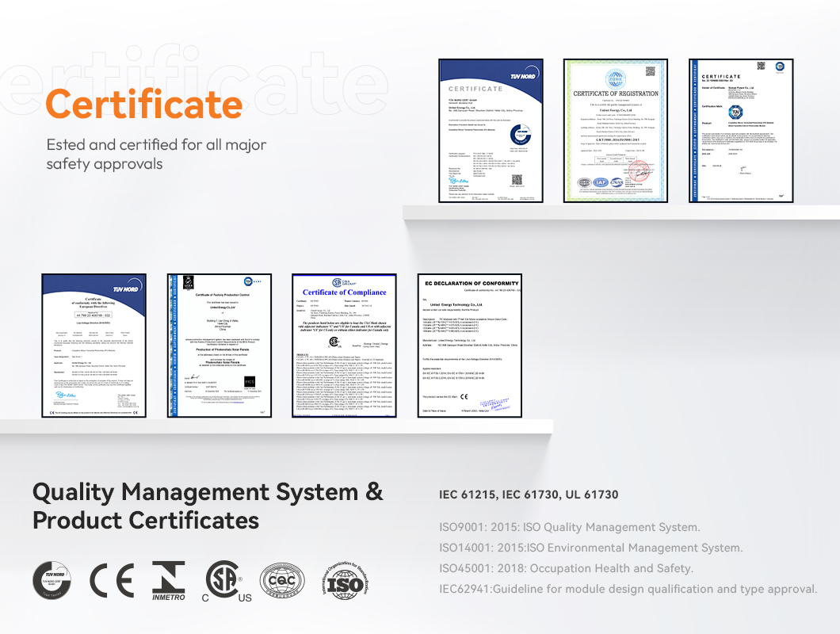Open the Certificate of Compliance thumbnail

click(x=344, y=346)
